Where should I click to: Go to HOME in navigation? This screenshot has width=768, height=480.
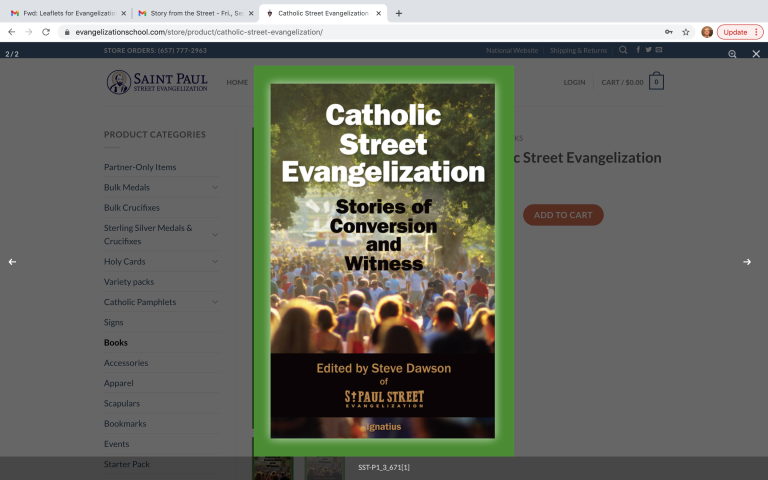click(237, 82)
